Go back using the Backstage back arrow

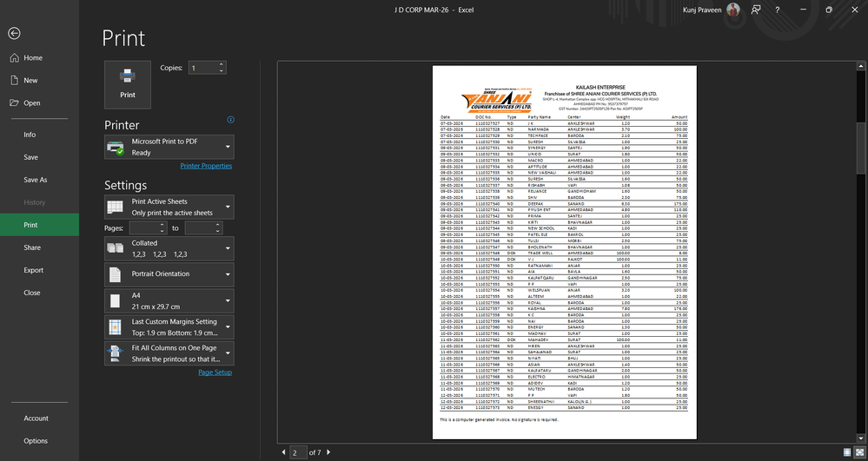(x=15, y=34)
